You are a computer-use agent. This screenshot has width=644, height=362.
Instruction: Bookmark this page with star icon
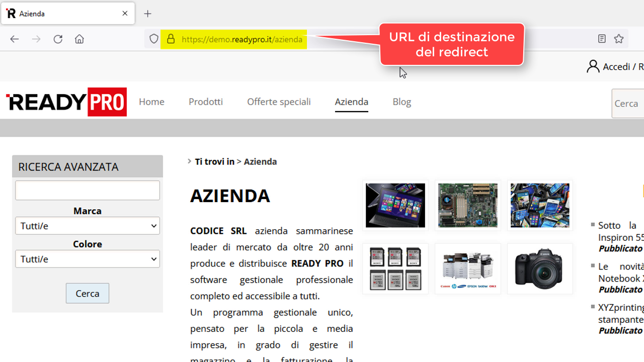point(619,39)
